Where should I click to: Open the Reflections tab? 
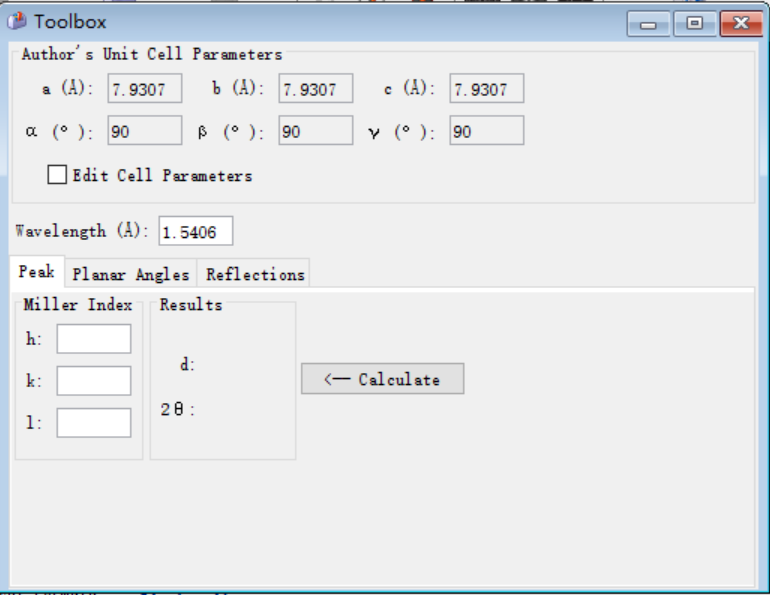[255, 274]
